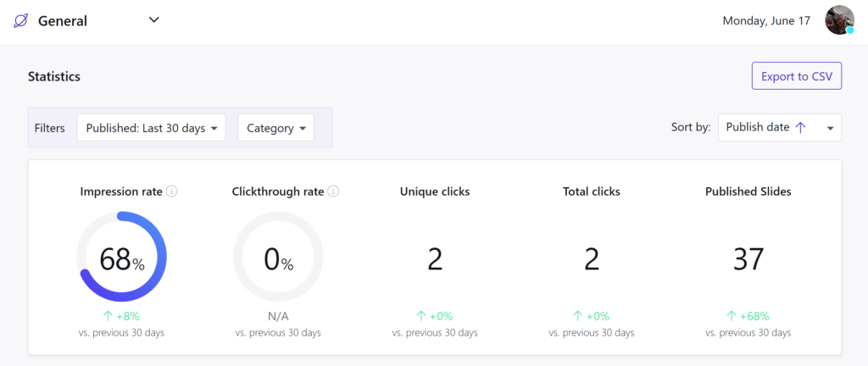The height and width of the screenshot is (366, 868).
Task: Open the Category filter dropdown
Action: 275,128
